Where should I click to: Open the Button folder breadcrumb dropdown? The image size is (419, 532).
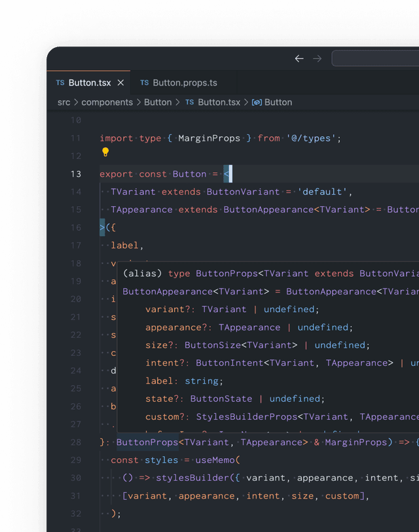coord(158,102)
